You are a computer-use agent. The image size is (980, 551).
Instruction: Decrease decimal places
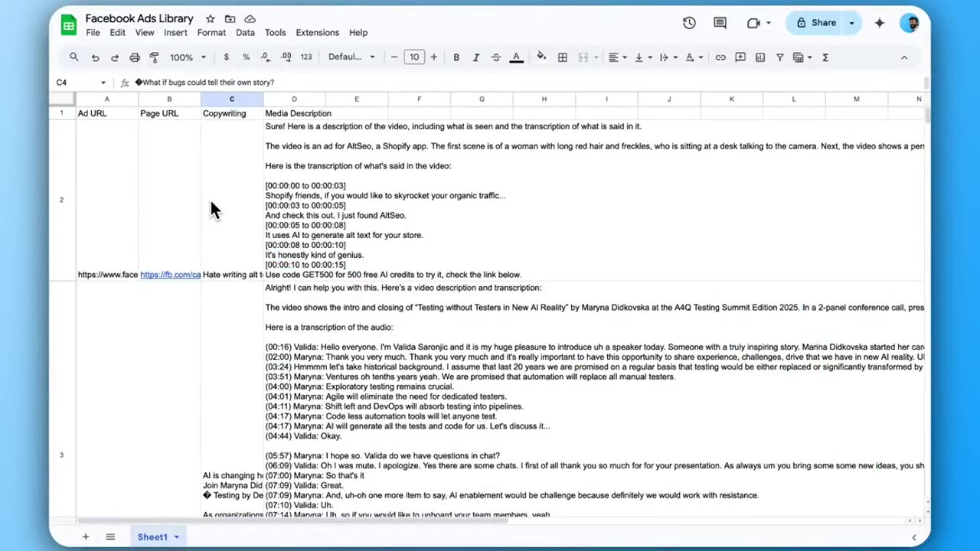pyautogui.click(x=266, y=57)
